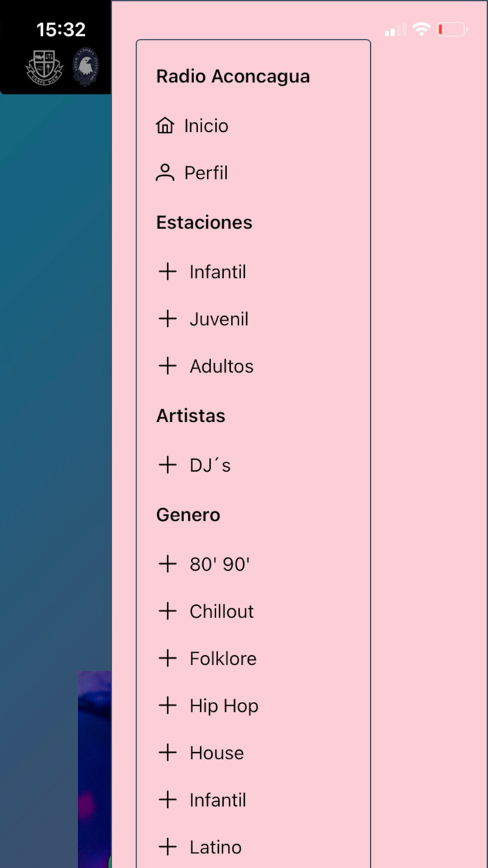Expand the Chillout genre
This screenshot has width=488, height=868.
(x=167, y=611)
